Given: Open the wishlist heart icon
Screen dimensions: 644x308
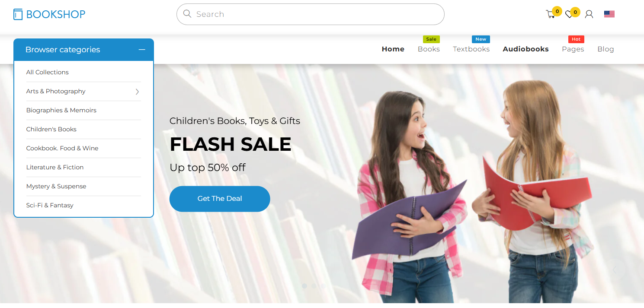Looking at the screenshot, I should click(x=569, y=14).
